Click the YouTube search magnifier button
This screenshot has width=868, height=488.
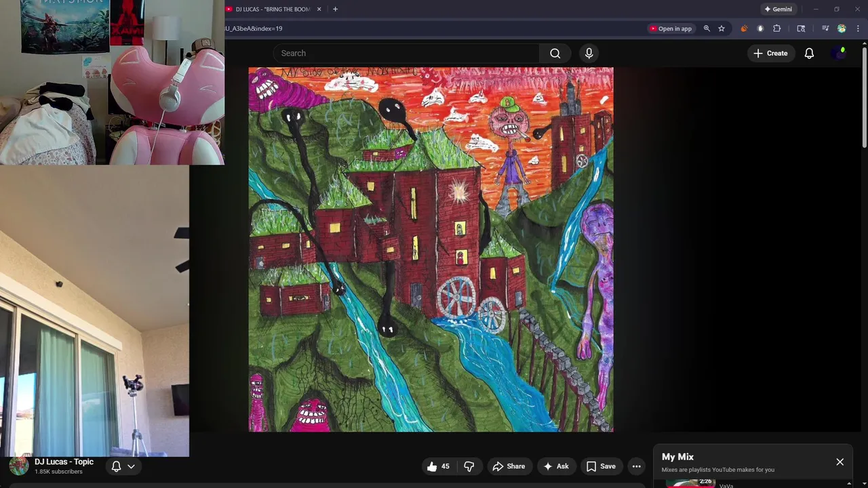(x=555, y=53)
